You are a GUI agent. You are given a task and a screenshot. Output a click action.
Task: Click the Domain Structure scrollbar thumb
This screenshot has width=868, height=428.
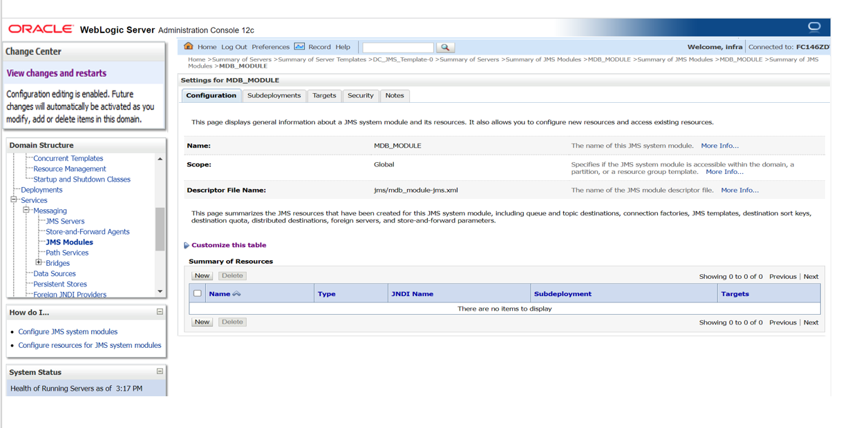[x=160, y=229]
